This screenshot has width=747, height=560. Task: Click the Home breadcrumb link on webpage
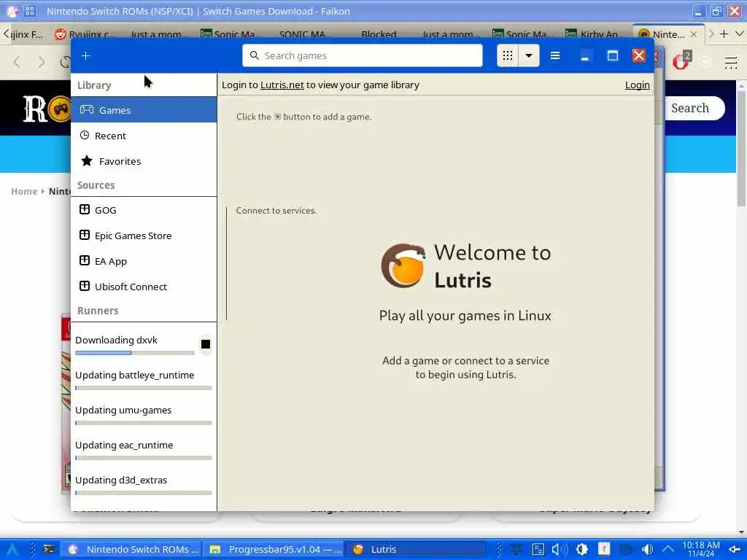click(x=24, y=192)
